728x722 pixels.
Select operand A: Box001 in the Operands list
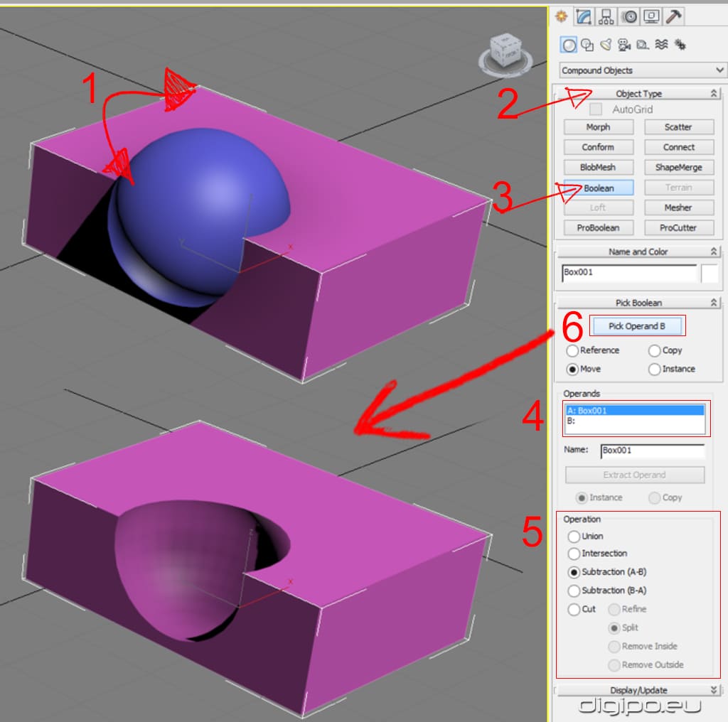coord(635,411)
